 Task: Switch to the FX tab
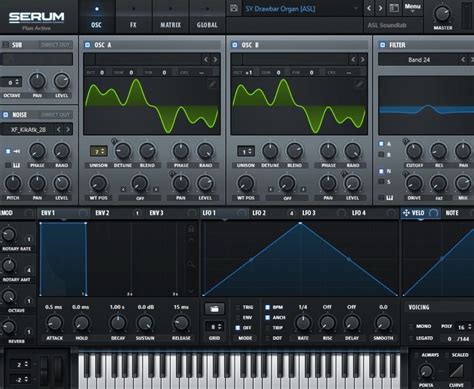point(133,17)
